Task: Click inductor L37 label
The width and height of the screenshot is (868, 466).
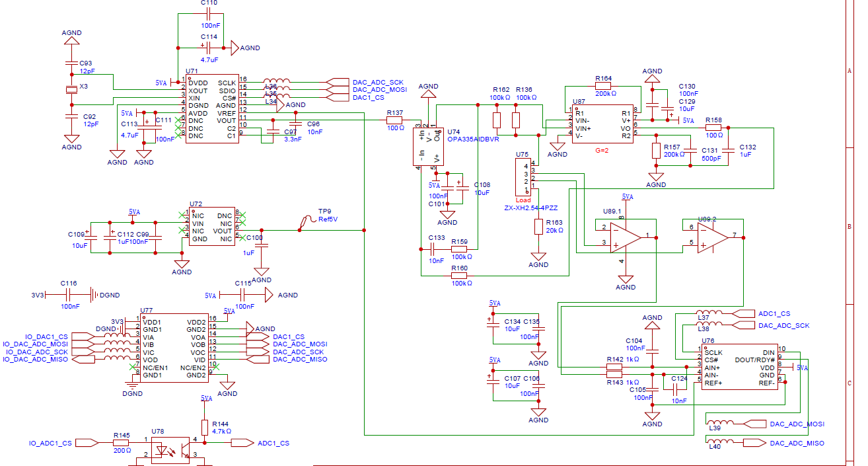Action: [704, 319]
